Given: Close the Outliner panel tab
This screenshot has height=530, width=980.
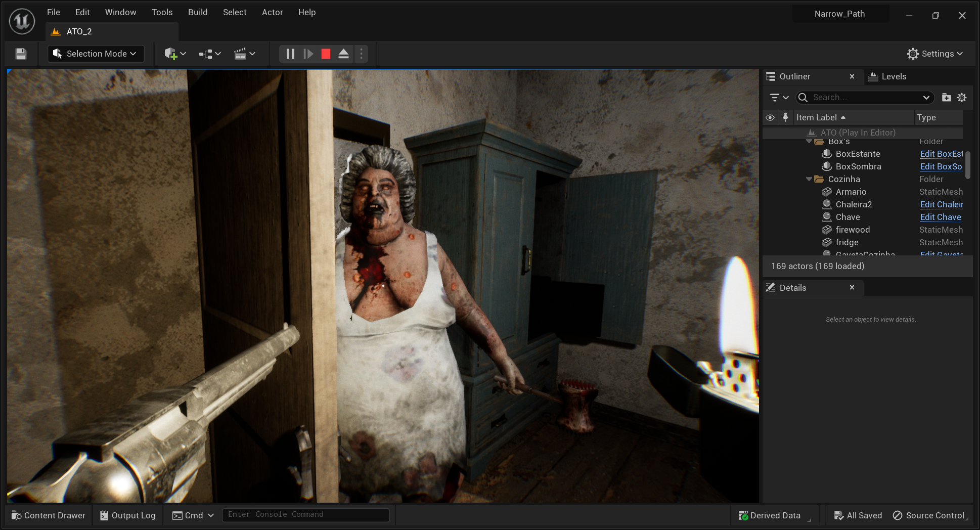Looking at the screenshot, I should pos(852,76).
